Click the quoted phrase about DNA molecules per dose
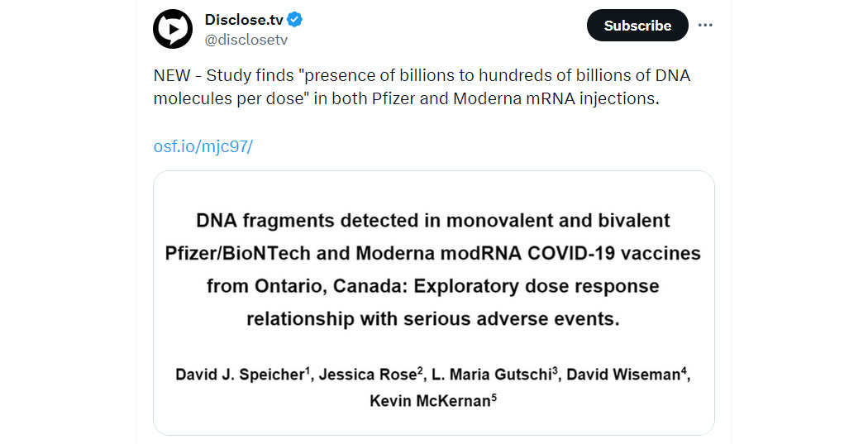 422,87
